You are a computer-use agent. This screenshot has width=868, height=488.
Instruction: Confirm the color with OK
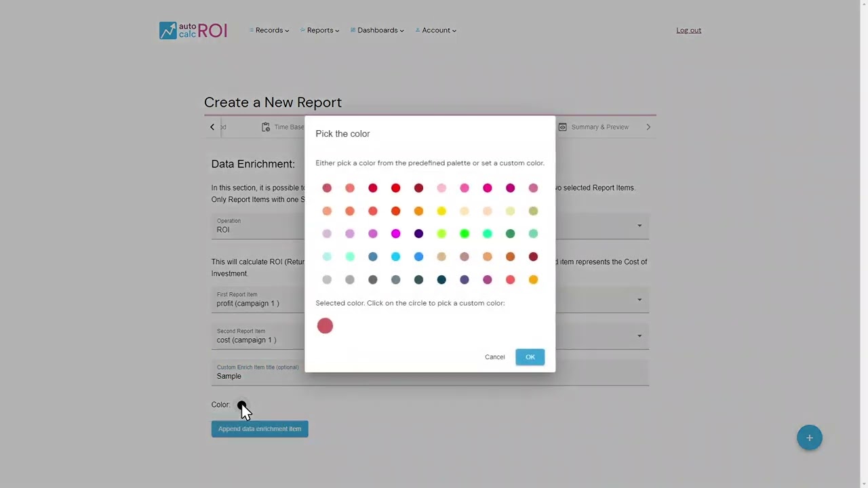coord(530,357)
